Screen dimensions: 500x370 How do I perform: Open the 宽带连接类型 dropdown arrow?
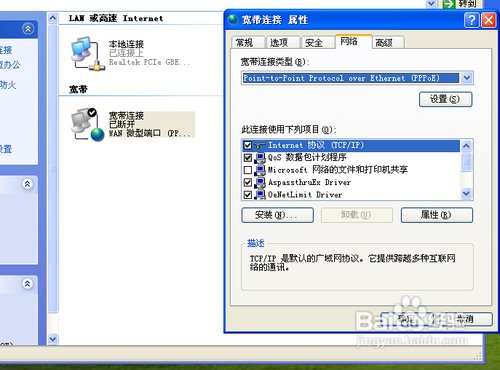point(467,78)
